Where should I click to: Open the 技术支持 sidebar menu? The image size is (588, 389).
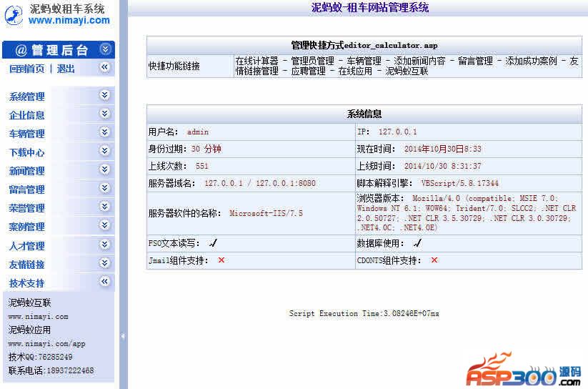pos(26,283)
